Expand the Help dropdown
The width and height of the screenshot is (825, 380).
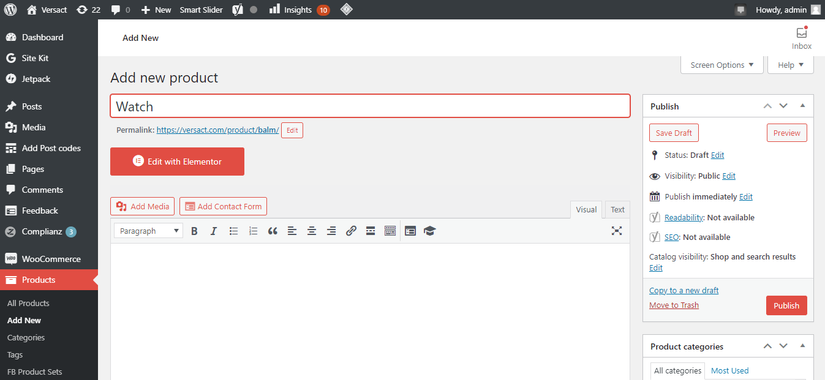coord(790,65)
